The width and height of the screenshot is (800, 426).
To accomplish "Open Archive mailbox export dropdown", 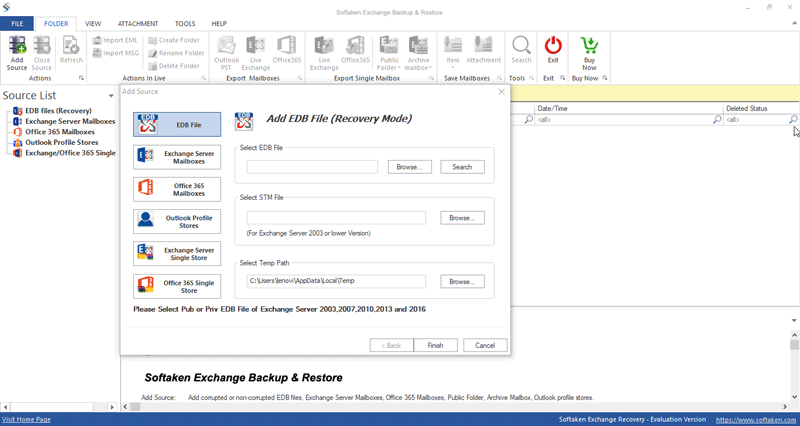I will [x=418, y=53].
